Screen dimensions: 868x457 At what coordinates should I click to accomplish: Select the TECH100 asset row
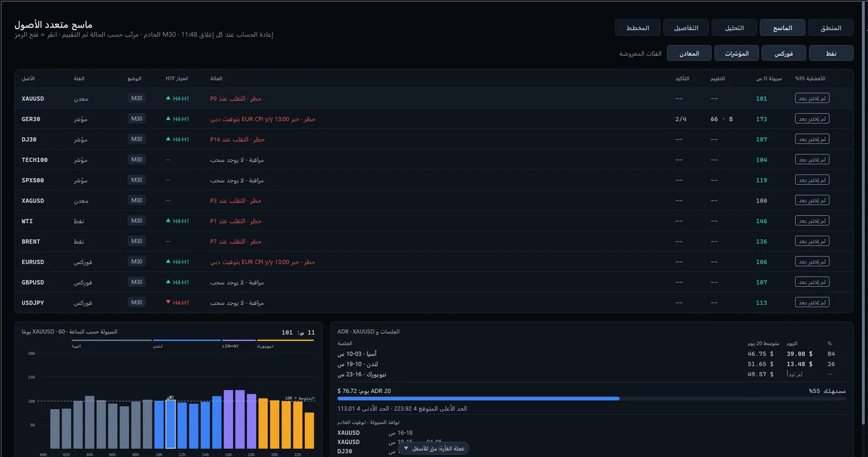click(x=434, y=160)
